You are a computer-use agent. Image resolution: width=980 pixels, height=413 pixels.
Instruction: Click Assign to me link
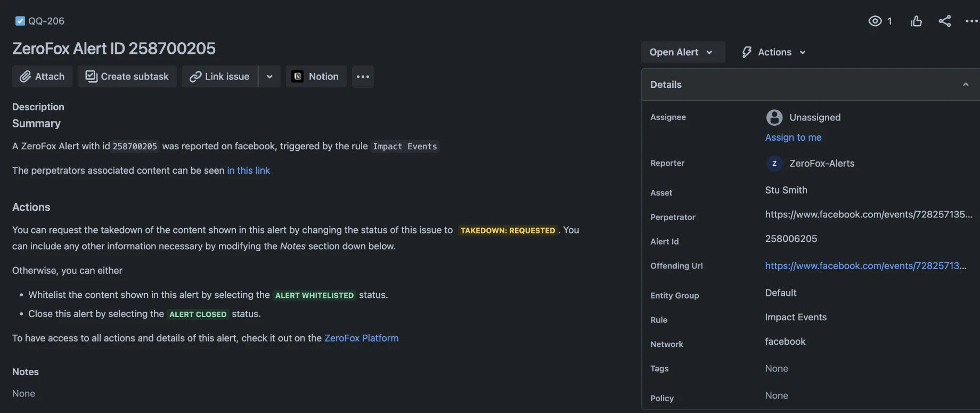point(793,137)
